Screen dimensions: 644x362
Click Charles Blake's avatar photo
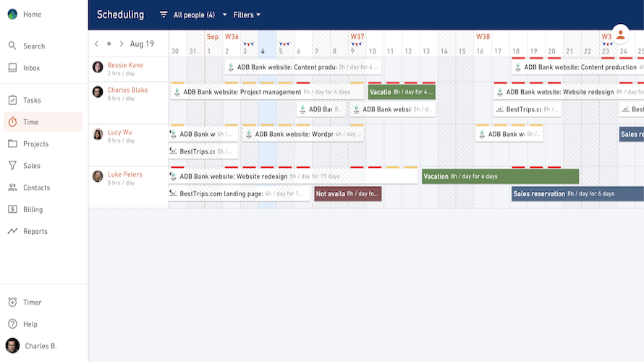[98, 92]
